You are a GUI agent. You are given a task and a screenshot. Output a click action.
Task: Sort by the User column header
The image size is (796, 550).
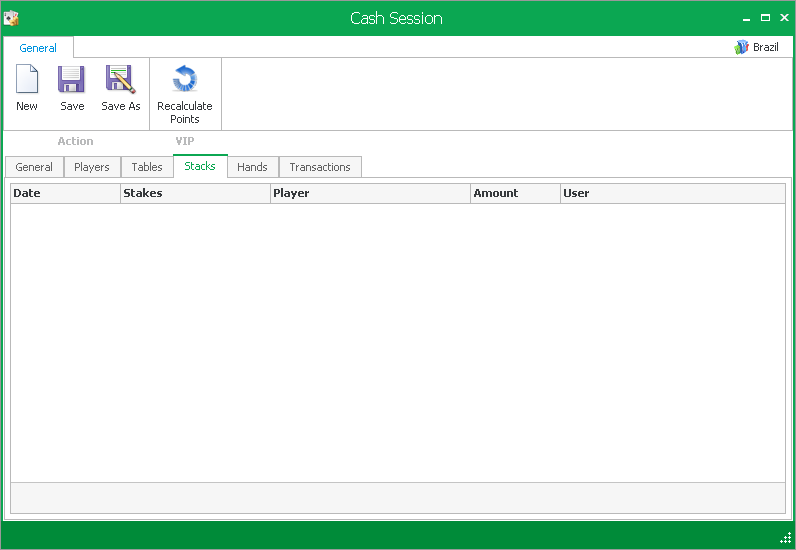673,193
